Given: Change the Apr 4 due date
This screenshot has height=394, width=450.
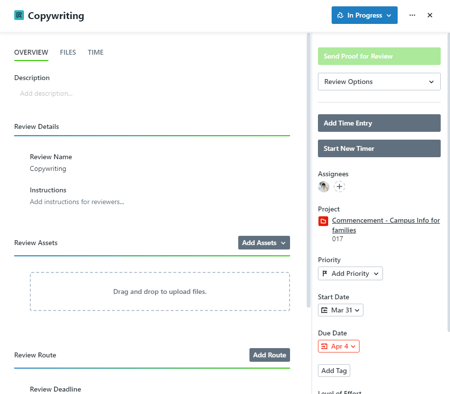Looking at the screenshot, I should [339, 346].
